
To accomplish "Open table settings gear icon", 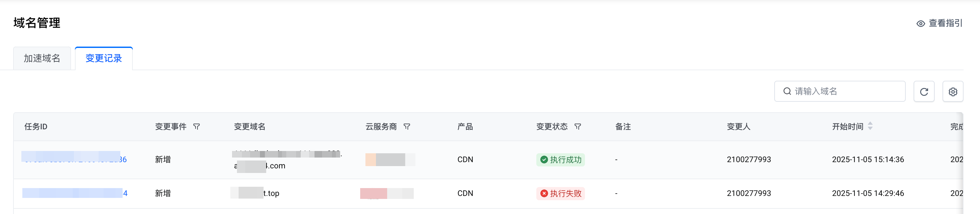I will pyautogui.click(x=953, y=92).
